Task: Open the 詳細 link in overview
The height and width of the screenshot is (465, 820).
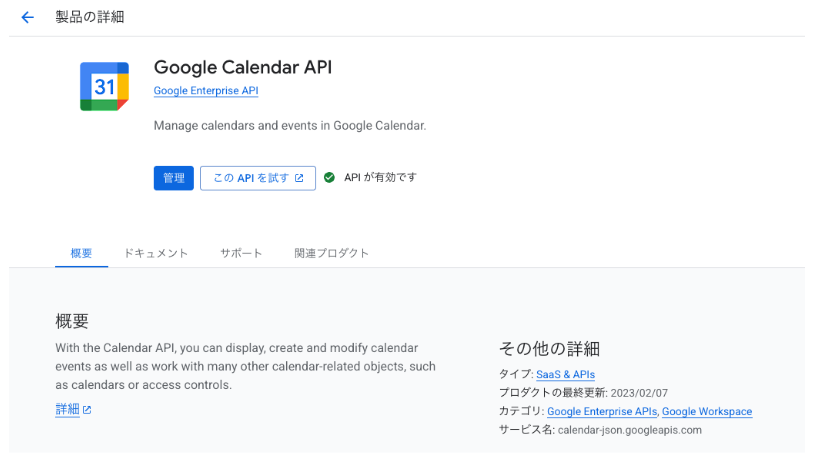Action: pyautogui.click(x=67, y=410)
